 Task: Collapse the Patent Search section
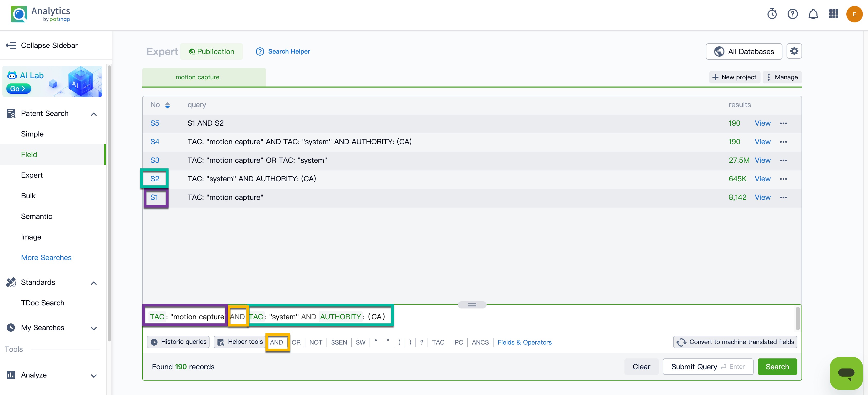(94, 114)
